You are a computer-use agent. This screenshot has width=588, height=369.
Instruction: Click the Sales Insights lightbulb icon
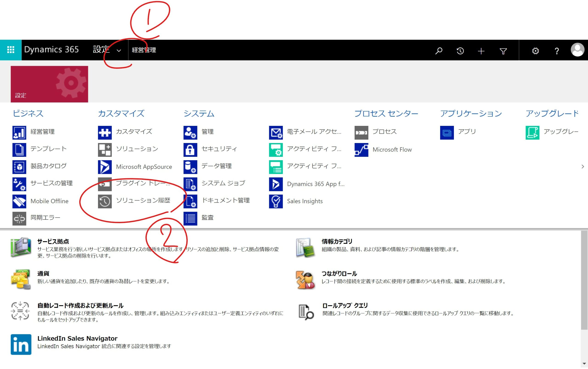pyautogui.click(x=276, y=201)
